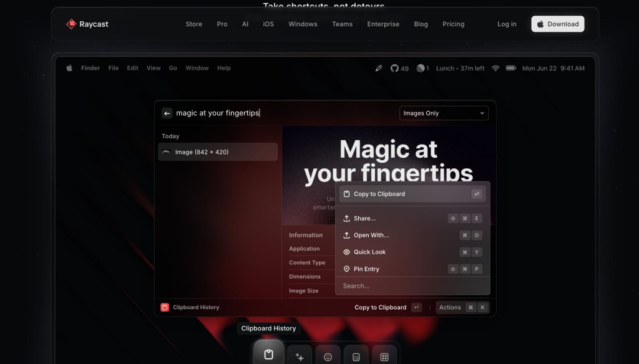Screen dimensions: 639x364
Task: Click Log in
Action: (507, 24)
